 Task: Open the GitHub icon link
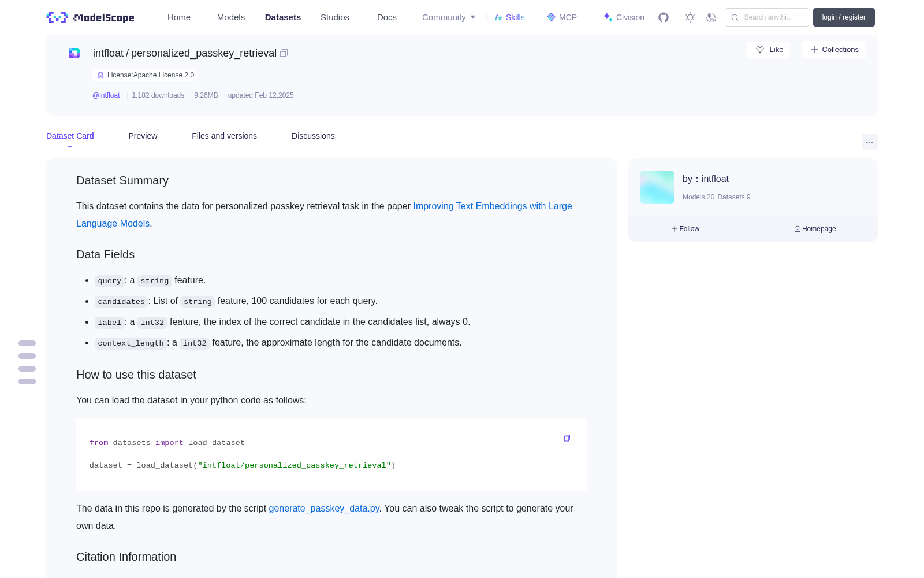pyautogui.click(x=664, y=17)
